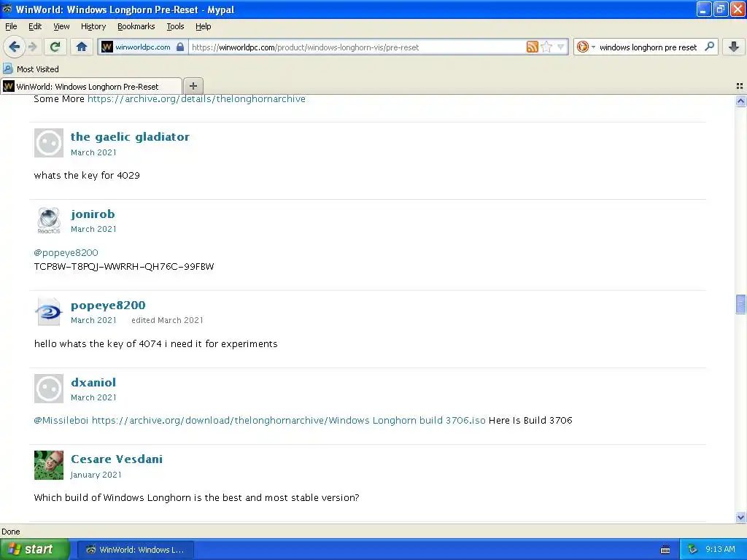Open the gaelic gladiator profile link
This screenshot has width=747, height=560.
pos(130,137)
